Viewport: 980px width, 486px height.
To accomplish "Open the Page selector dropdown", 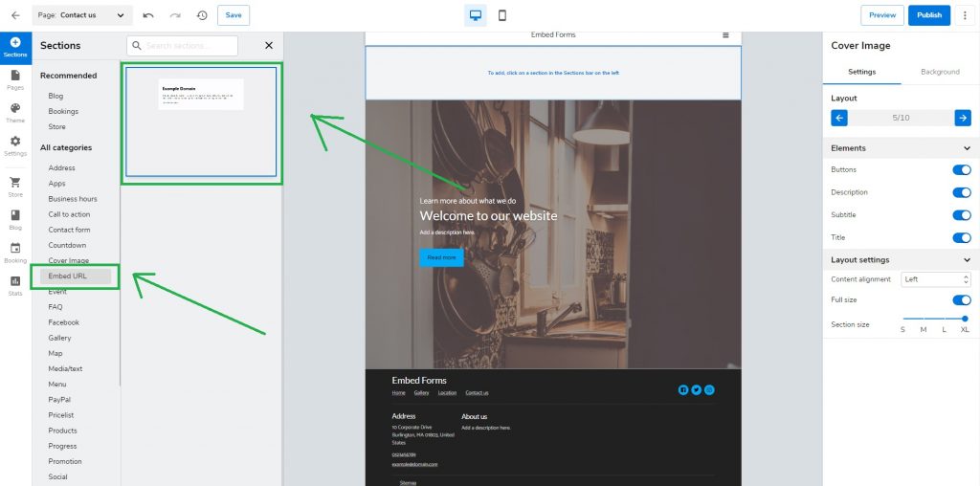I will click(82, 15).
